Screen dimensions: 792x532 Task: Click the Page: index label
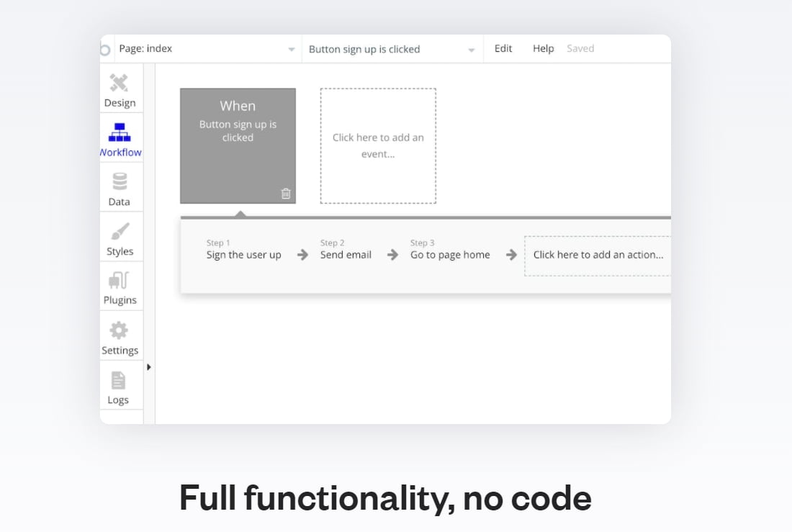point(145,48)
